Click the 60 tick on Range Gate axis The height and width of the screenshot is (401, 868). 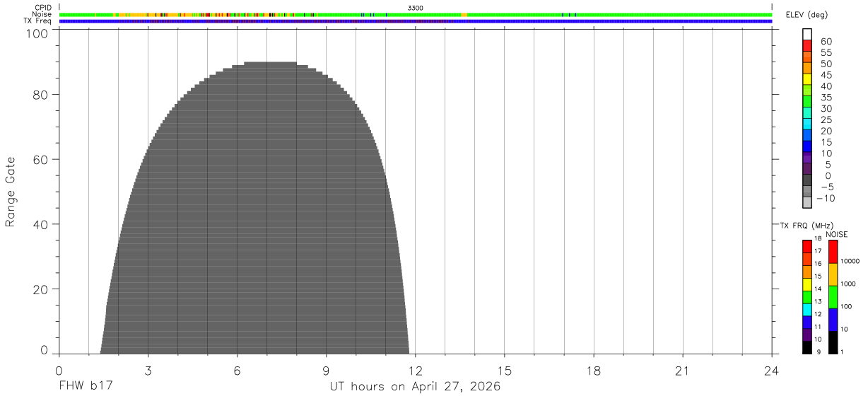point(41,160)
